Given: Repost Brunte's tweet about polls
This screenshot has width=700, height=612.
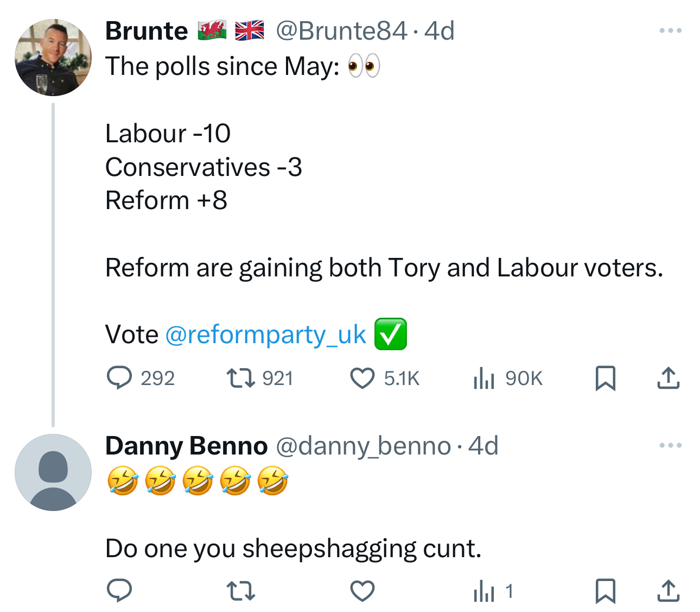Looking at the screenshot, I should point(240,378).
